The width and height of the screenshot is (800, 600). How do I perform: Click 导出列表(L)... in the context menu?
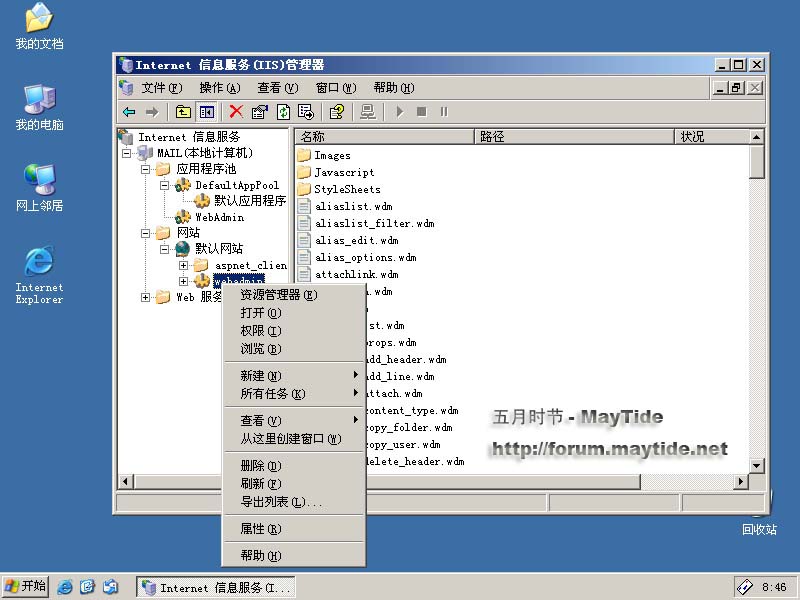pos(280,502)
